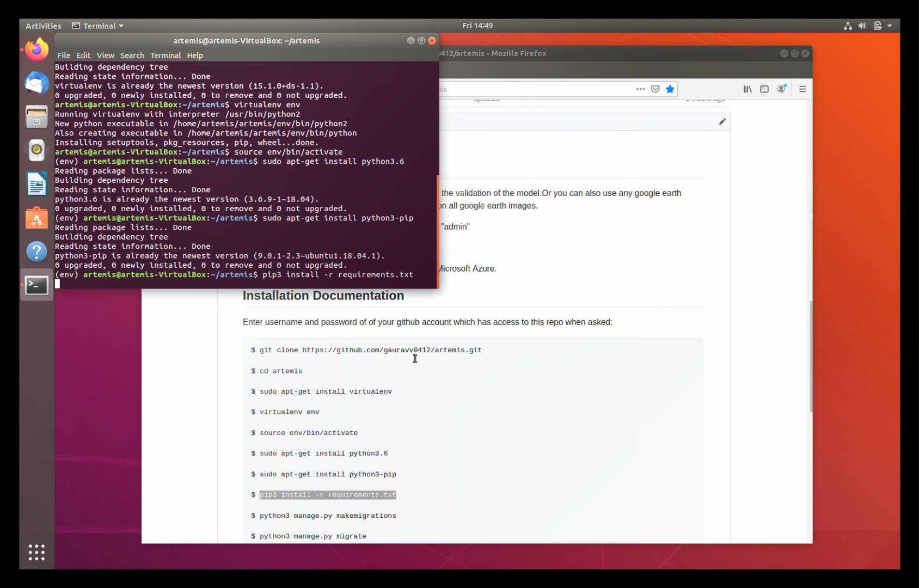Open the Terminal File menu

pyautogui.click(x=64, y=55)
